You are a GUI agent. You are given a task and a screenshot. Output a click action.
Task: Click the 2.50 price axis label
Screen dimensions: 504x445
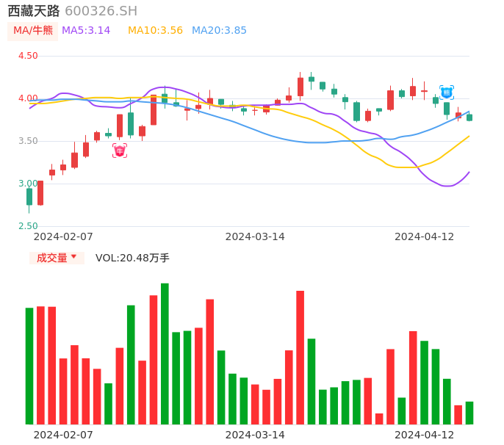(28, 226)
